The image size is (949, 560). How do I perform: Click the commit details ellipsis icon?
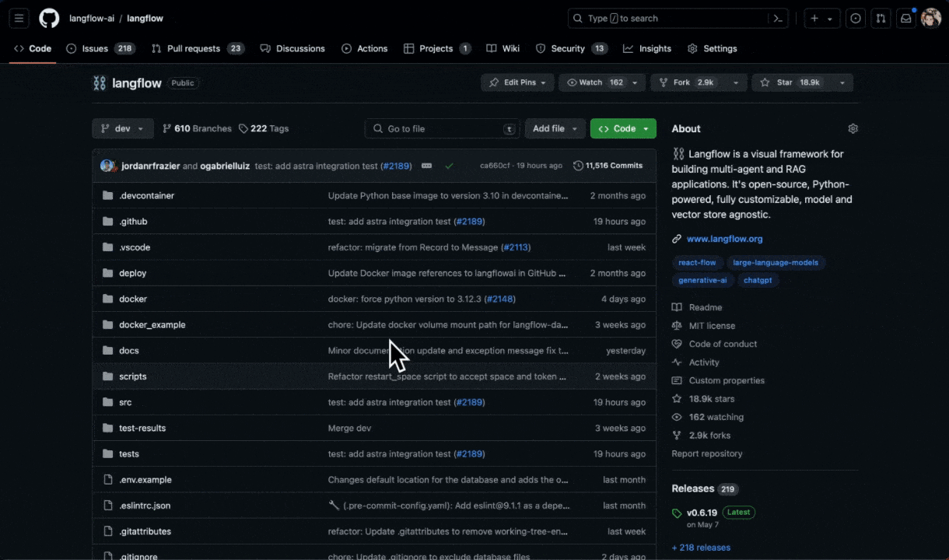pos(426,166)
